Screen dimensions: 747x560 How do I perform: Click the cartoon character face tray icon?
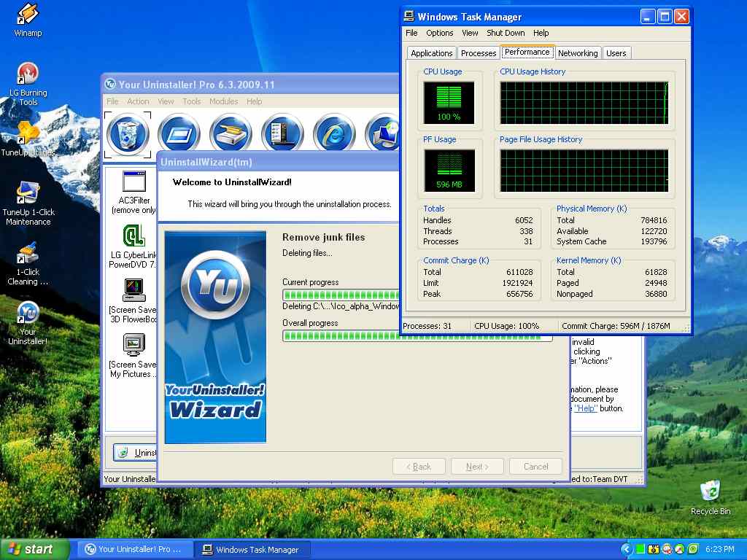(x=667, y=549)
